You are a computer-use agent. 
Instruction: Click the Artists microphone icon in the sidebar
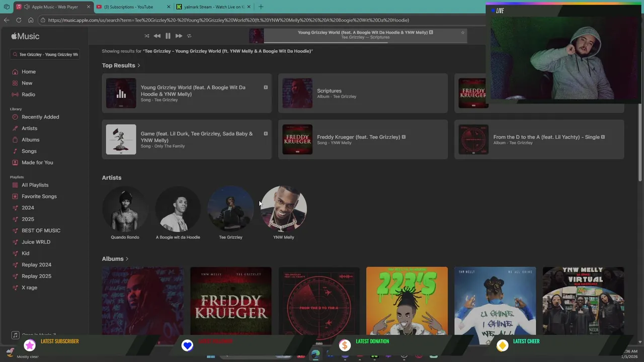point(15,128)
